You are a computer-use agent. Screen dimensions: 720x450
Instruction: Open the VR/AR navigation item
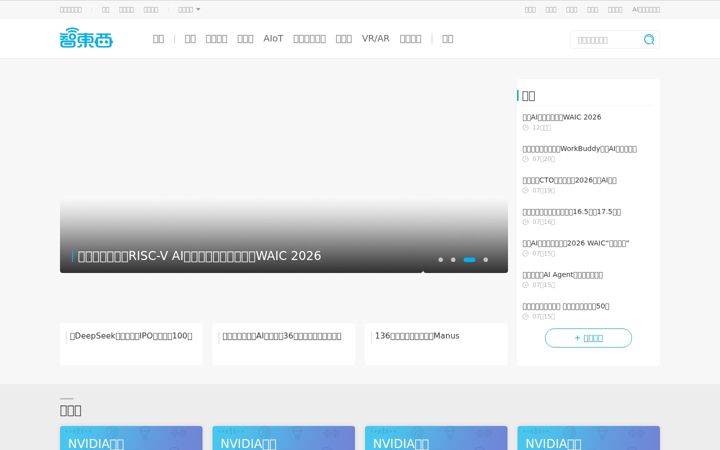(375, 39)
